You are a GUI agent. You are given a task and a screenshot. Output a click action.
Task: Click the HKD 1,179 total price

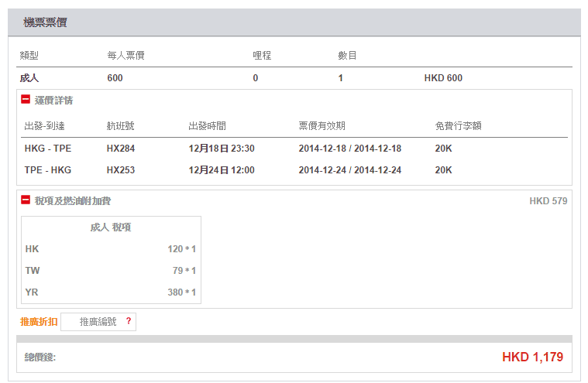(x=532, y=357)
